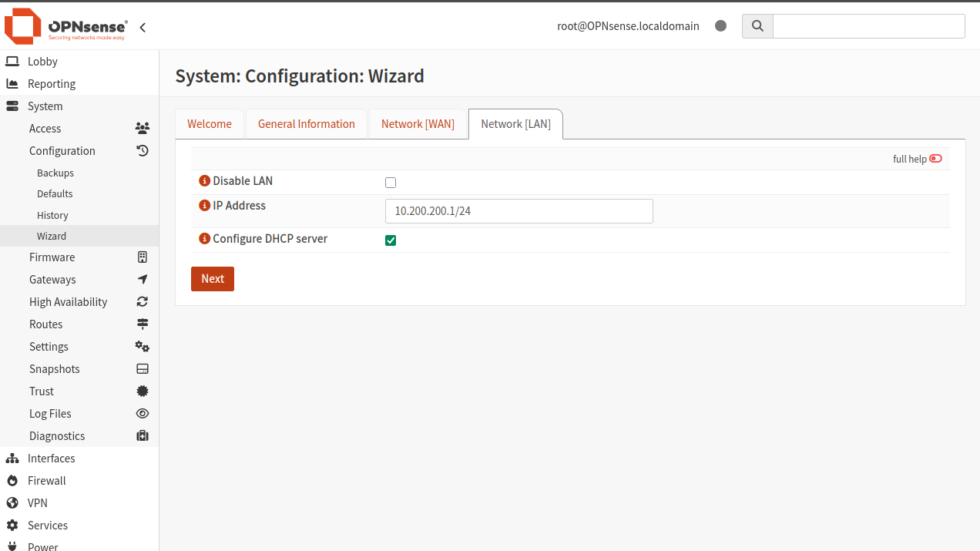Enable the Disable LAN checkbox

[391, 183]
